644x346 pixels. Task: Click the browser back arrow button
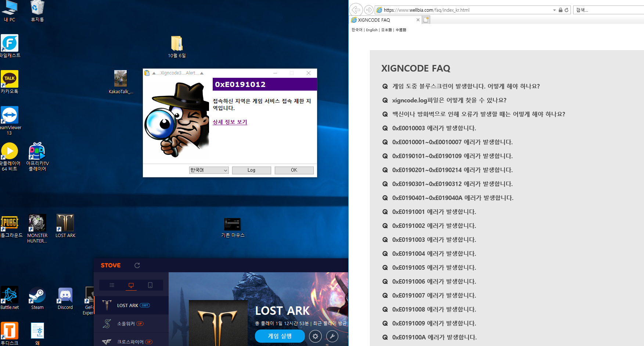coord(356,10)
